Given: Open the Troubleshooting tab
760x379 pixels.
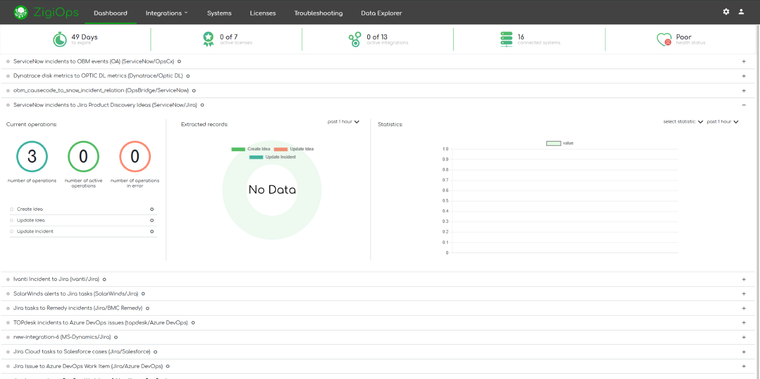Looking at the screenshot, I should (x=318, y=13).
